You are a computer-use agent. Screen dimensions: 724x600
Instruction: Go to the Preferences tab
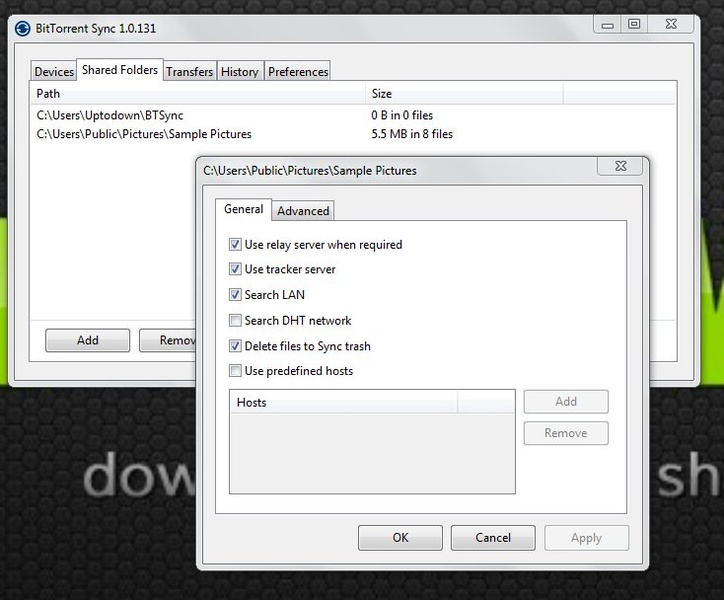(x=298, y=72)
